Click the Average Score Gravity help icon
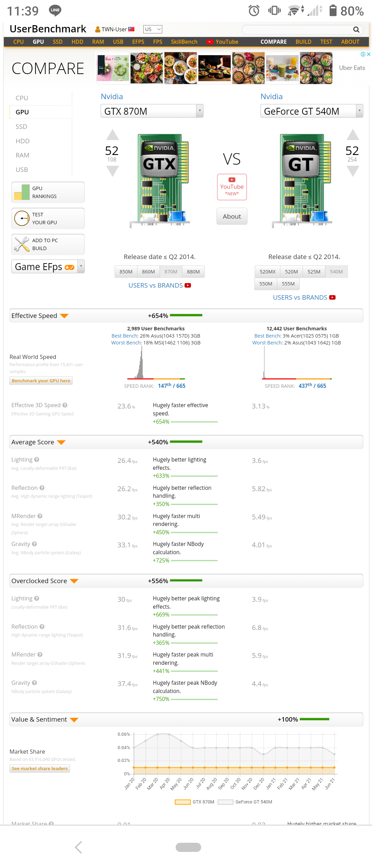372x868 pixels. (x=34, y=544)
